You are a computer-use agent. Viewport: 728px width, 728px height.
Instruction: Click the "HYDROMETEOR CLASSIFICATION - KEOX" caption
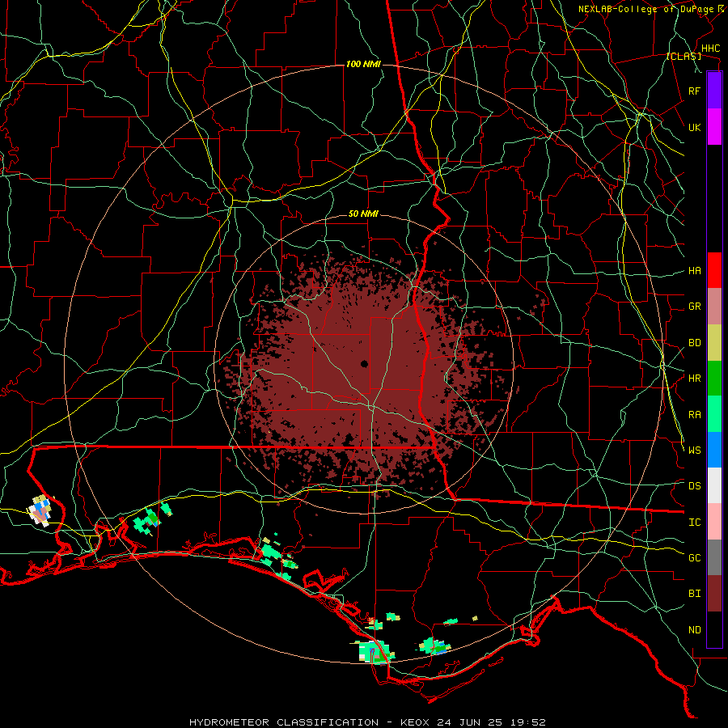point(310,722)
